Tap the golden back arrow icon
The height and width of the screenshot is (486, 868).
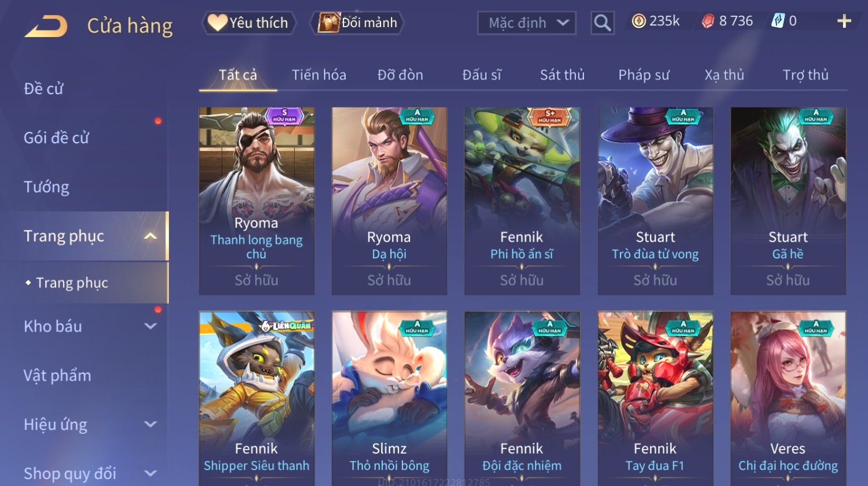[x=46, y=26]
